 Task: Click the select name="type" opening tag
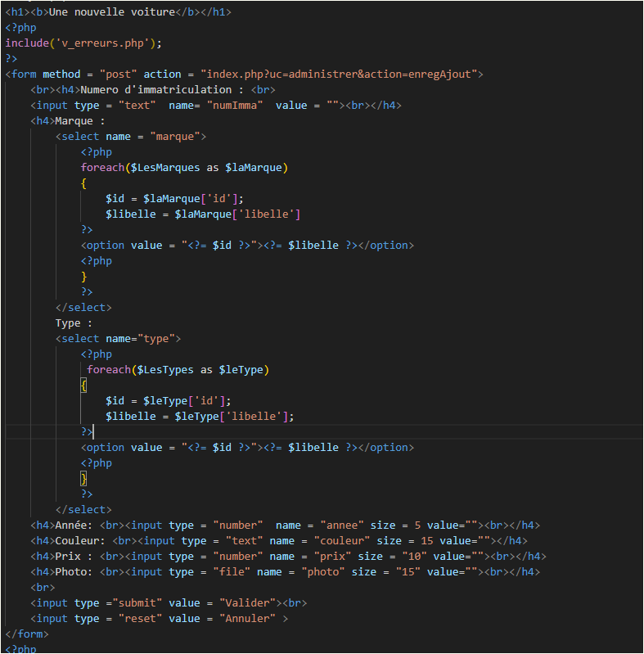tap(118, 339)
